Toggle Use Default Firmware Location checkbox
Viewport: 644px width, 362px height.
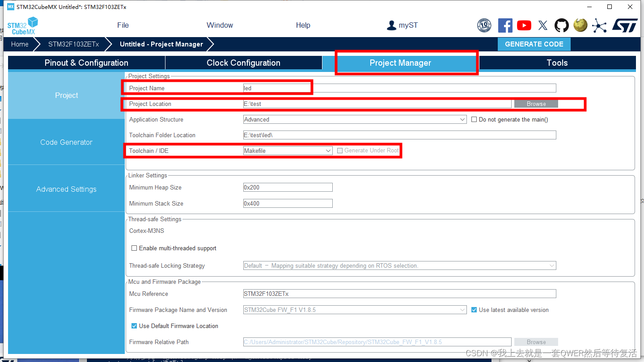[134, 326]
